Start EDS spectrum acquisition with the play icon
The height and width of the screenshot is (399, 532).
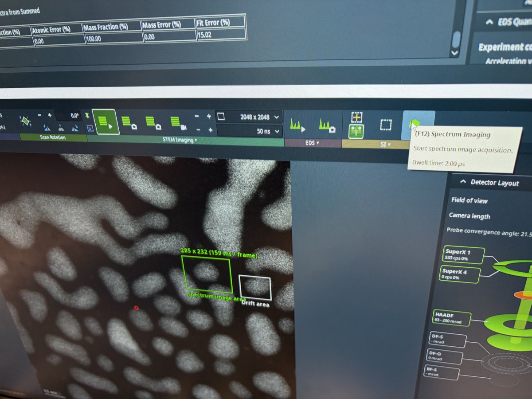pos(297,125)
